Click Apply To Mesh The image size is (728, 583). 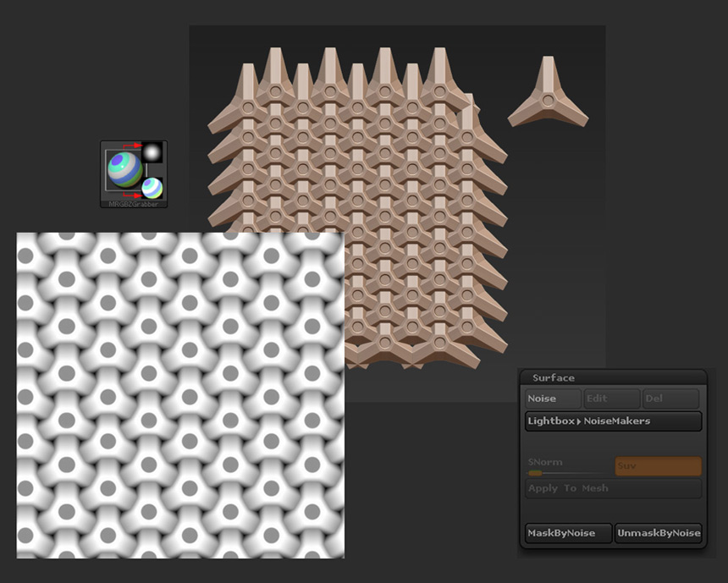coord(614,489)
